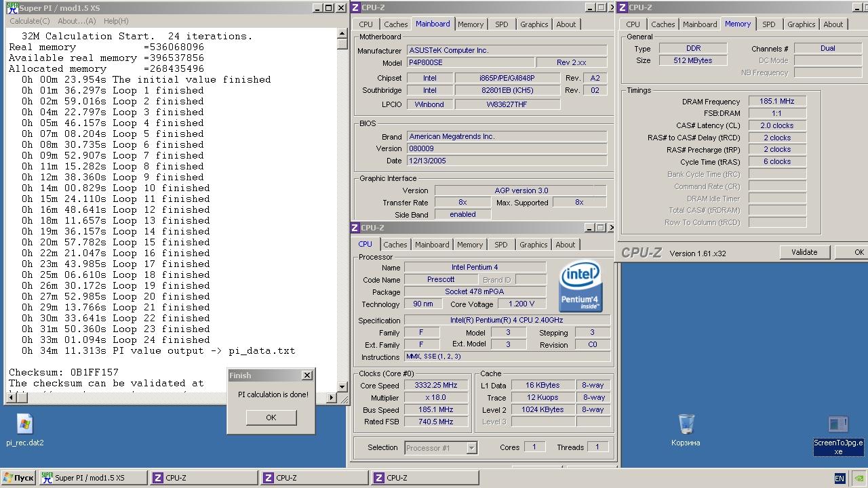Click the Validate button in CPU-Z
This screenshot has height=488, width=868.
[804, 252]
